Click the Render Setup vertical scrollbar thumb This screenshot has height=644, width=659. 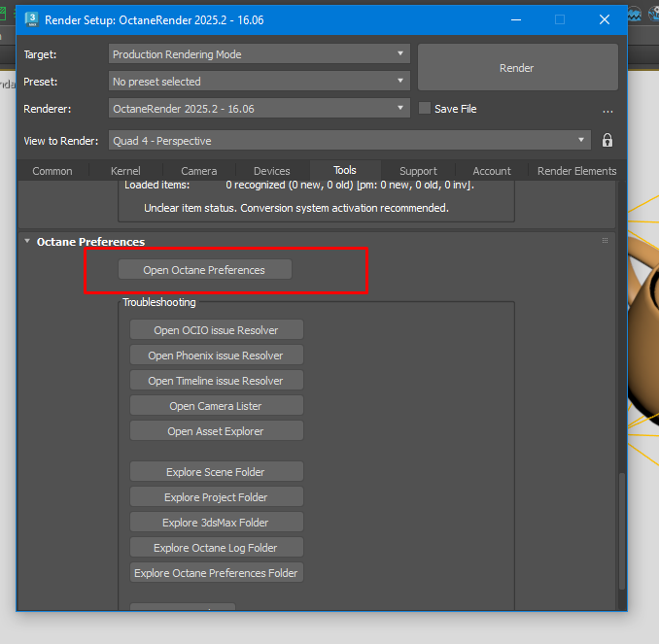[x=622, y=531]
